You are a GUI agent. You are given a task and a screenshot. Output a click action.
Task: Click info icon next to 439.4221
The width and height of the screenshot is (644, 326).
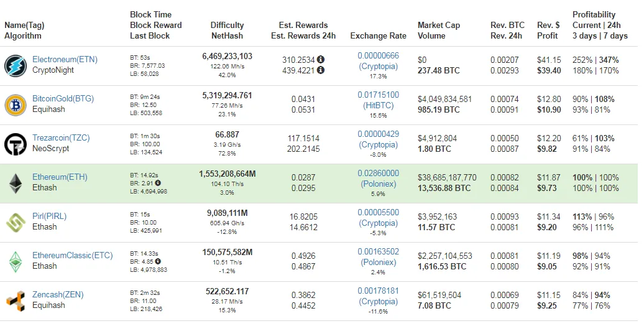321,70
